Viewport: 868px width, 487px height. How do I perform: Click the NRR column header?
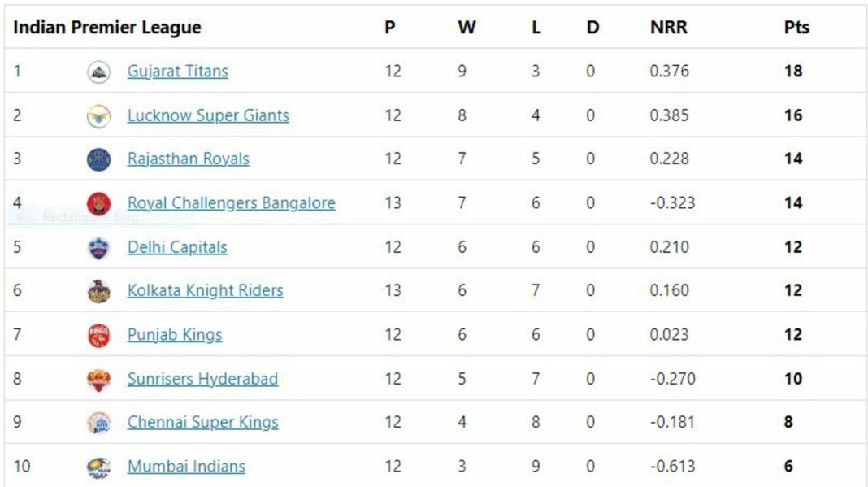669,27
